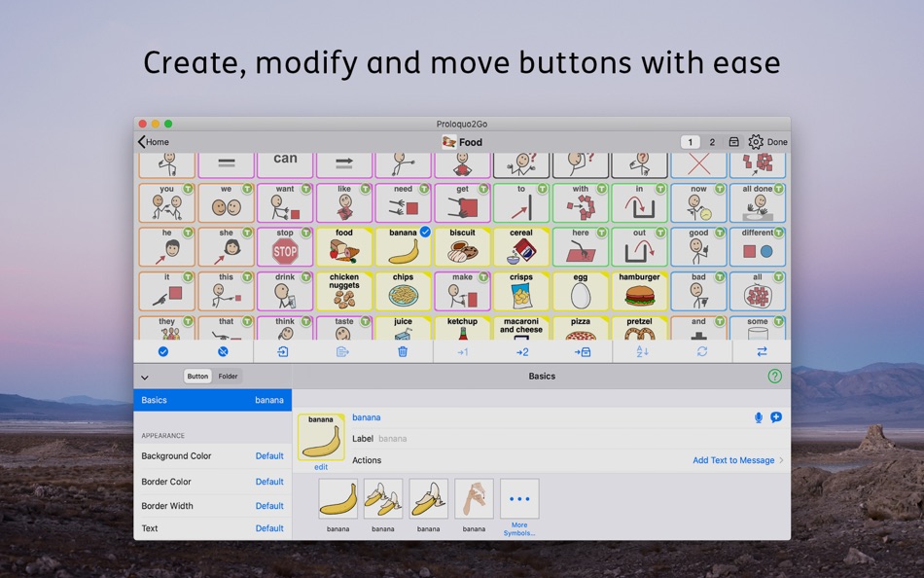Choose second peeled bananas symbol
Viewport: 924px width, 578px height.
point(383,499)
